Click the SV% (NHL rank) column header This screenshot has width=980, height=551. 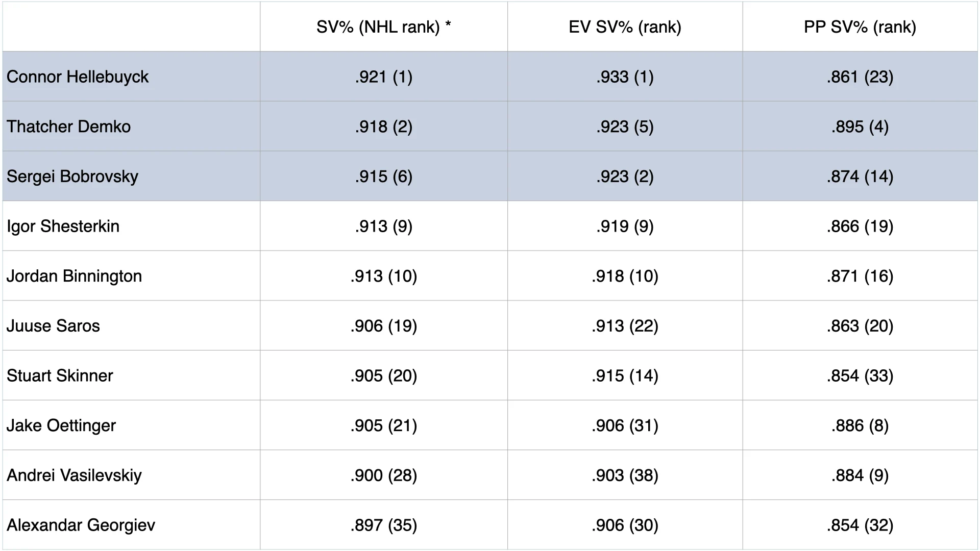(383, 27)
